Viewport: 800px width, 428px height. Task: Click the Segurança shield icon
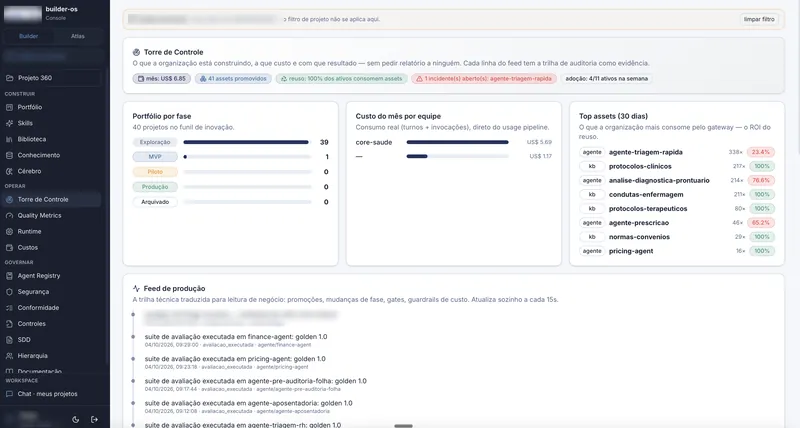pos(9,292)
